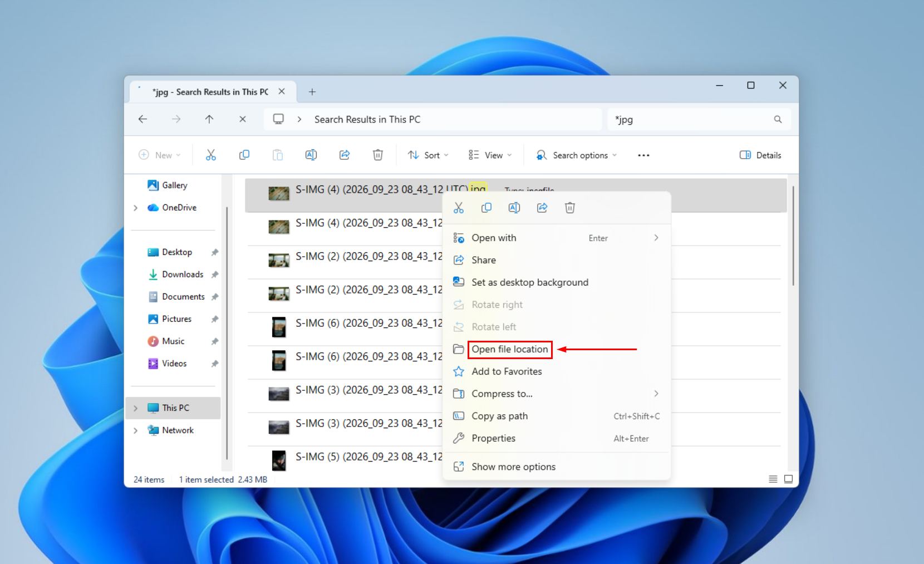This screenshot has width=924, height=564.
Task: Click the Delete trash icon in the context menu
Action: pyautogui.click(x=570, y=208)
